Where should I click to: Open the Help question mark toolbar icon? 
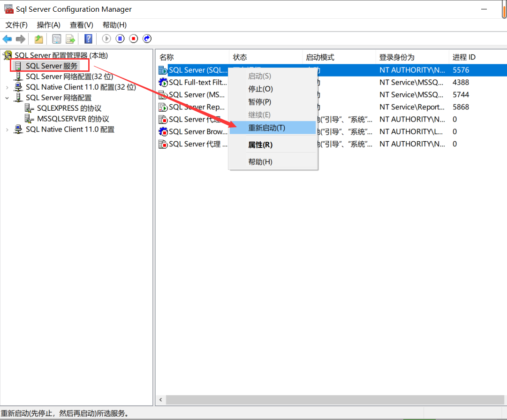88,39
